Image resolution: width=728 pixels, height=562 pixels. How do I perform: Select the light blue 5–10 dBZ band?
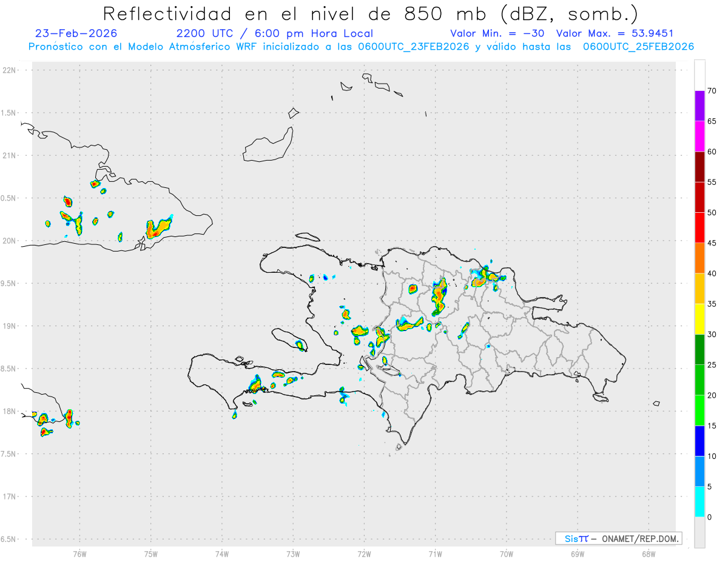(699, 472)
